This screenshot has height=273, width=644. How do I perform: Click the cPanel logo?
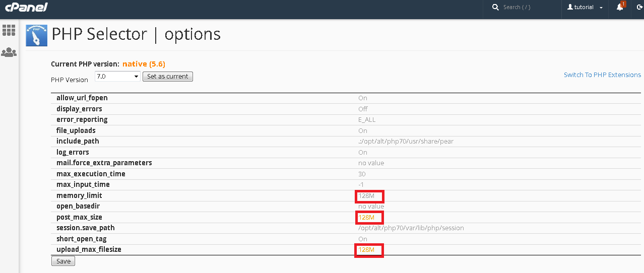[26, 7]
